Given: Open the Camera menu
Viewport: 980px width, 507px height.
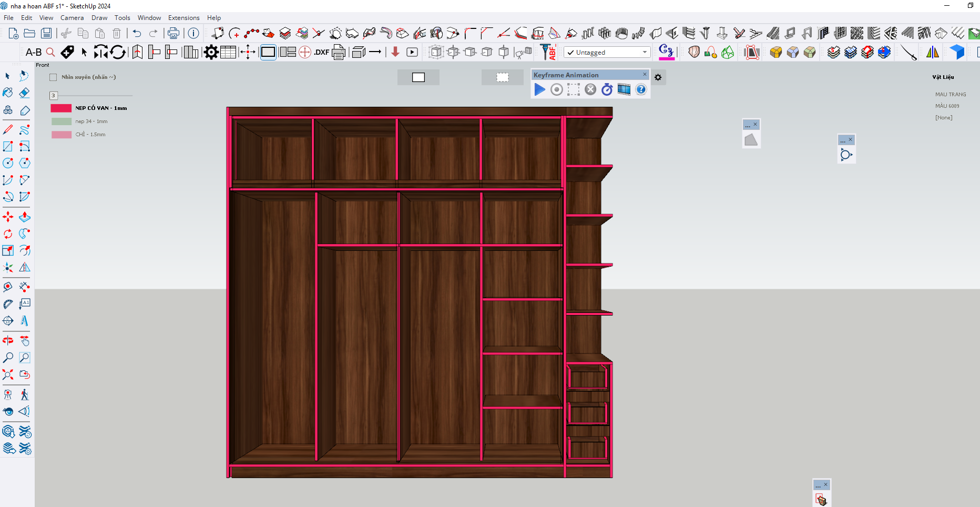Looking at the screenshot, I should click(72, 18).
